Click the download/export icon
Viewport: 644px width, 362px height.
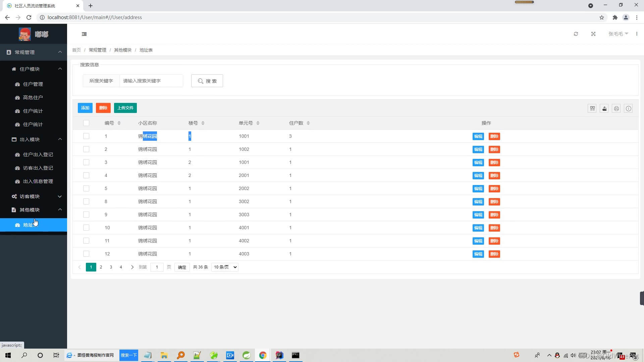coord(604,108)
